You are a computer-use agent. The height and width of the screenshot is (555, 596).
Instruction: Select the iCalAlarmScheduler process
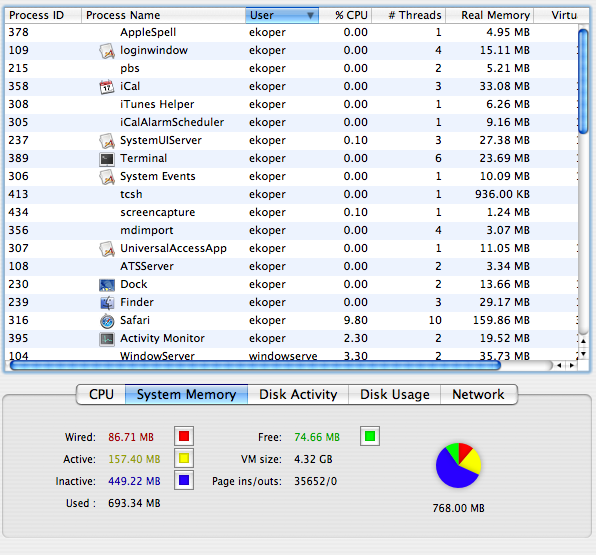[x=292, y=122]
